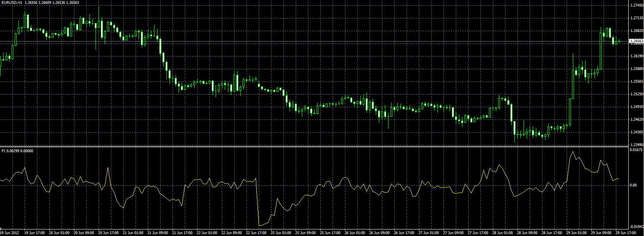Click the 20 Jun 17:00 time label

click(109, 233)
